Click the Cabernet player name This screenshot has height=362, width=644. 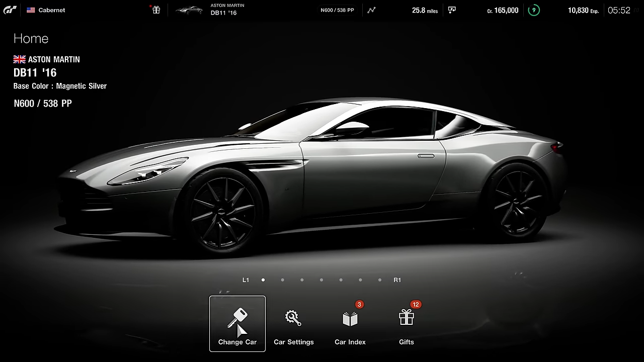(52, 10)
